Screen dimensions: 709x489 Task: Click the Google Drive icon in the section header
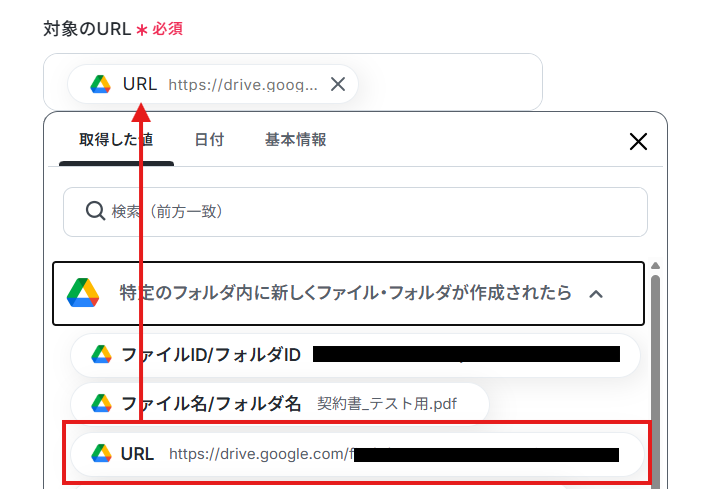(x=83, y=293)
